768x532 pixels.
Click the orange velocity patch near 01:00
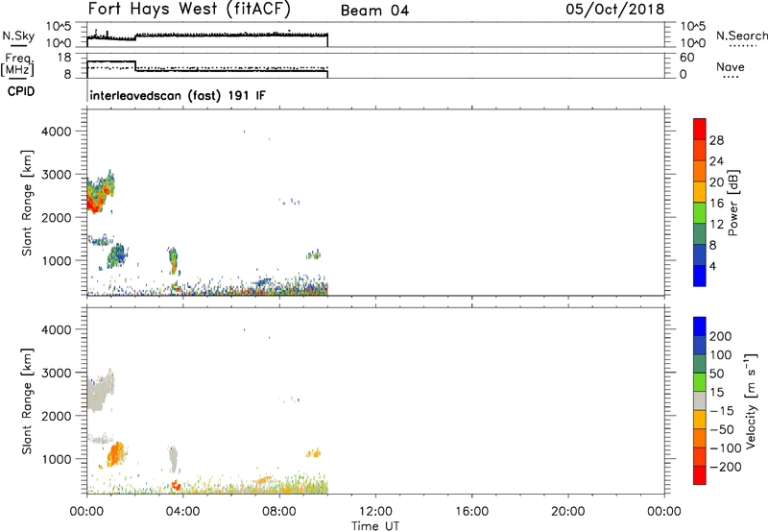(115, 454)
